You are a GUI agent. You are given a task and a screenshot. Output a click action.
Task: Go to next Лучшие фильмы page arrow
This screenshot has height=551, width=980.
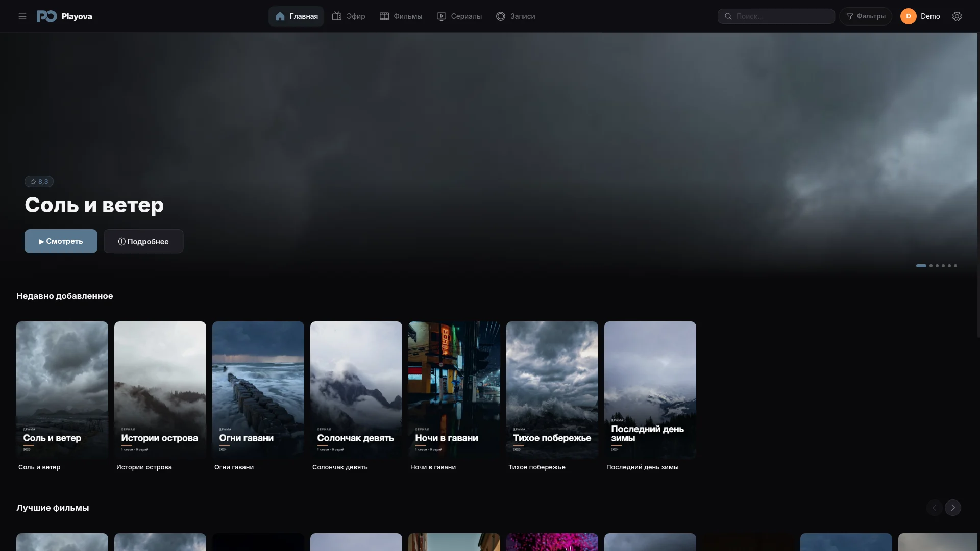(953, 508)
